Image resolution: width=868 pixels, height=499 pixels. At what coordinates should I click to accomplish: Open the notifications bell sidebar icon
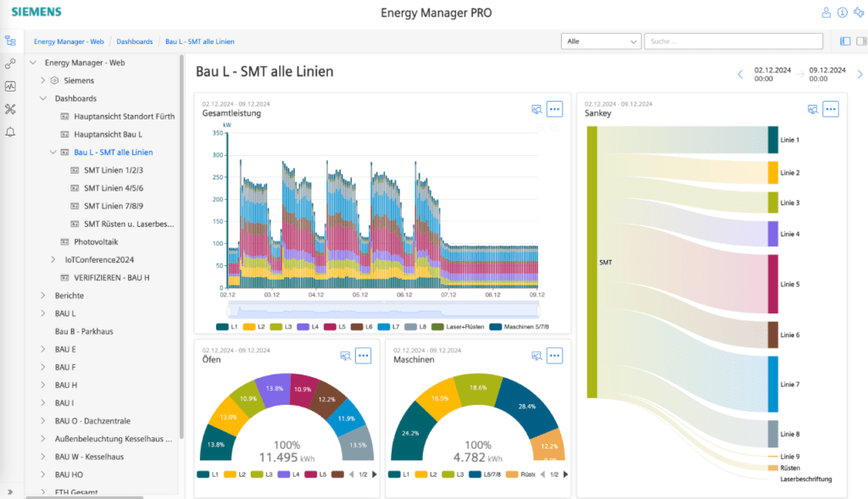[x=10, y=131]
